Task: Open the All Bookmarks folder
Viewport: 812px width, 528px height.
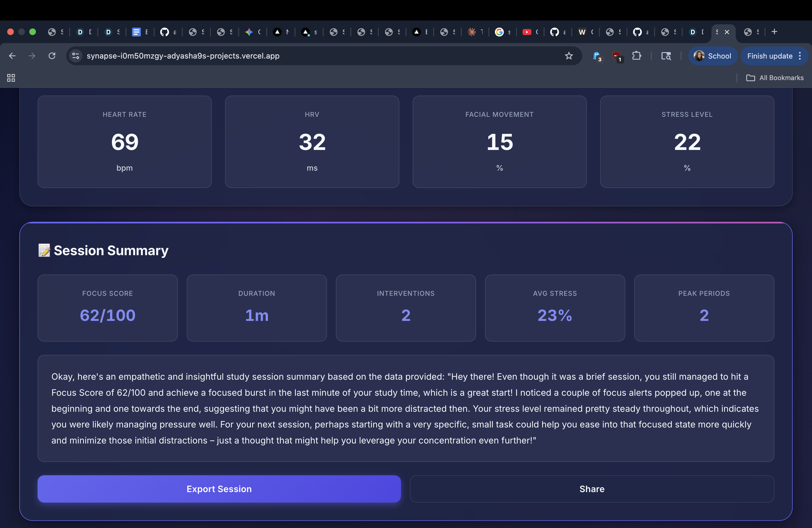Action: coord(775,78)
